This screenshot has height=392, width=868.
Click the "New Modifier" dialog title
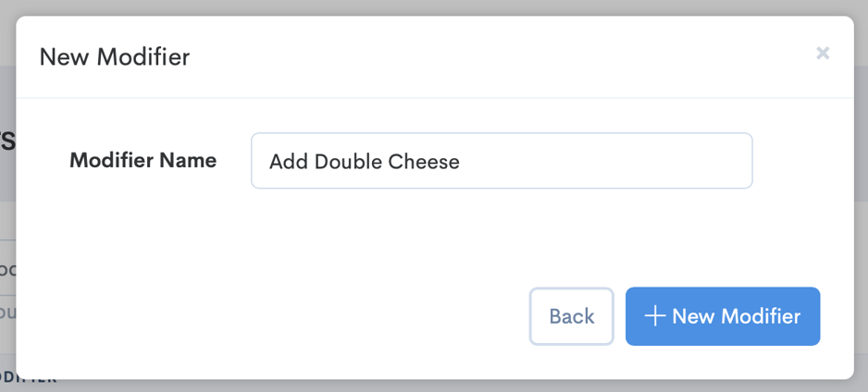(114, 57)
